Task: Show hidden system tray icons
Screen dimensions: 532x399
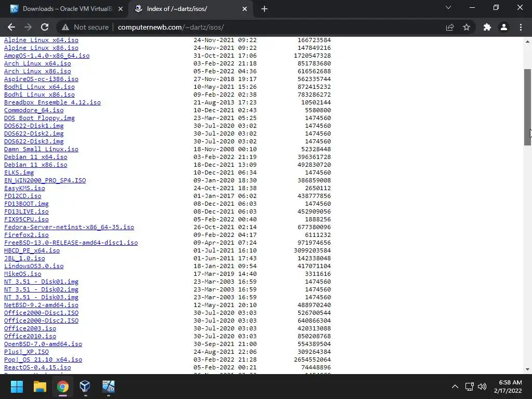Action: [x=455, y=387]
